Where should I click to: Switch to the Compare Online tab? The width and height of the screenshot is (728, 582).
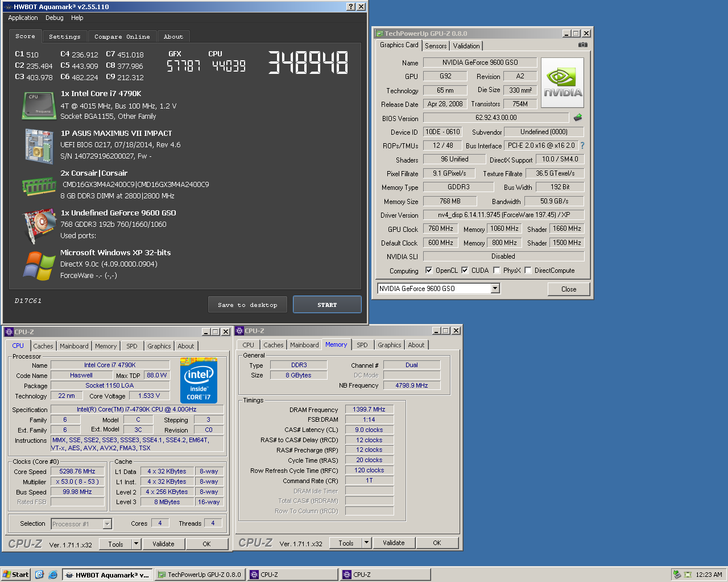point(122,36)
